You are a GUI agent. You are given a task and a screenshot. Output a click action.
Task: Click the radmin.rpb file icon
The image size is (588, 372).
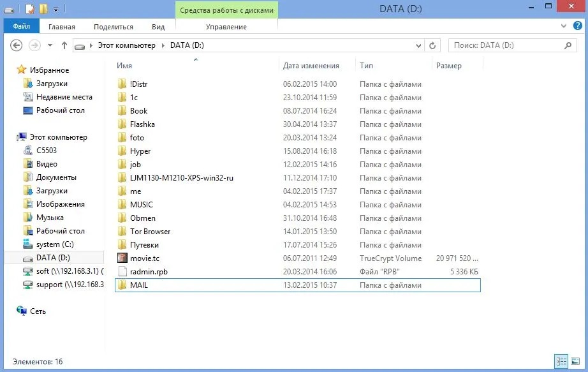(x=122, y=272)
